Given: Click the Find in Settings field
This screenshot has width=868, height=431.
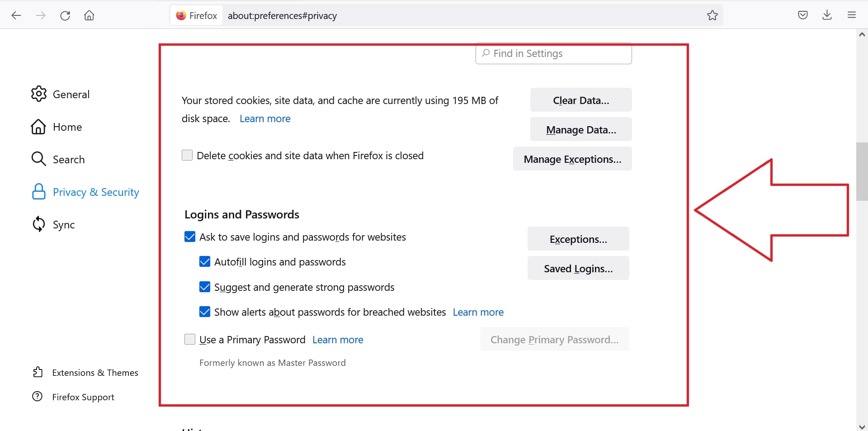Looking at the screenshot, I should pyautogui.click(x=553, y=53).
